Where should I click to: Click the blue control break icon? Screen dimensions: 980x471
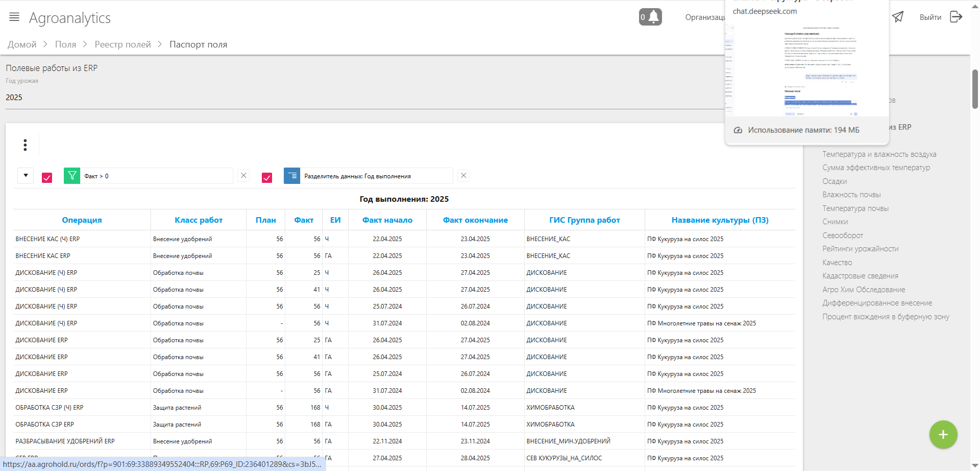click(x=292, y=176)
